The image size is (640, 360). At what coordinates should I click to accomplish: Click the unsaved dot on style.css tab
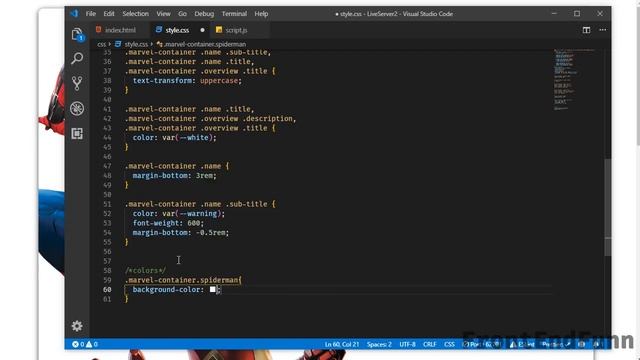202,30
